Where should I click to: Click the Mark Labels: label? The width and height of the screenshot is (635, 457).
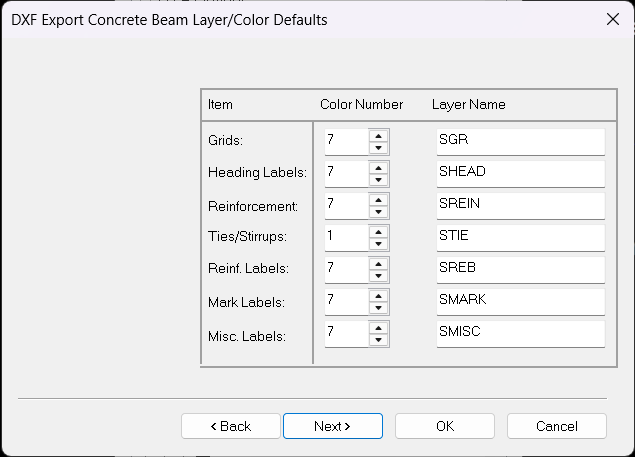[x=246, y=302]
